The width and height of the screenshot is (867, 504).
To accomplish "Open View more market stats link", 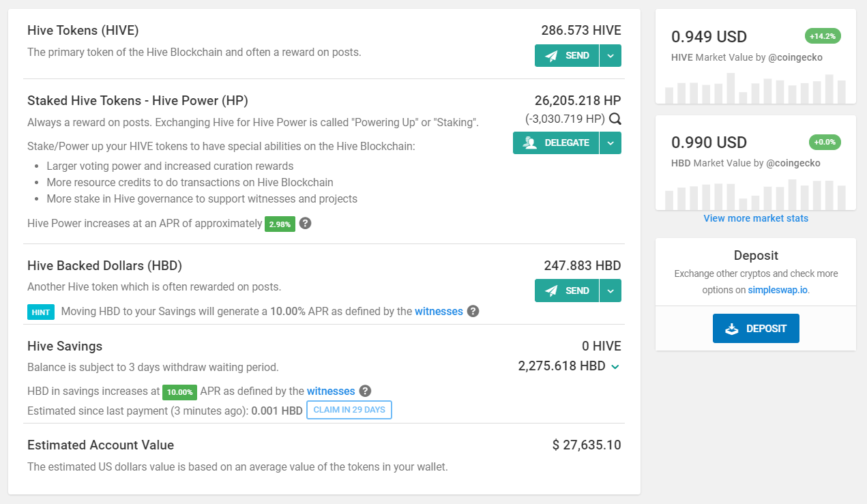I will click(x=756, y=218).
